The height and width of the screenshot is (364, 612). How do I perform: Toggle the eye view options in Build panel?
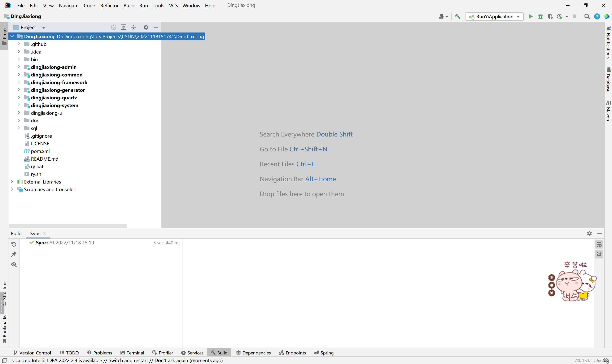click(14, 265)
